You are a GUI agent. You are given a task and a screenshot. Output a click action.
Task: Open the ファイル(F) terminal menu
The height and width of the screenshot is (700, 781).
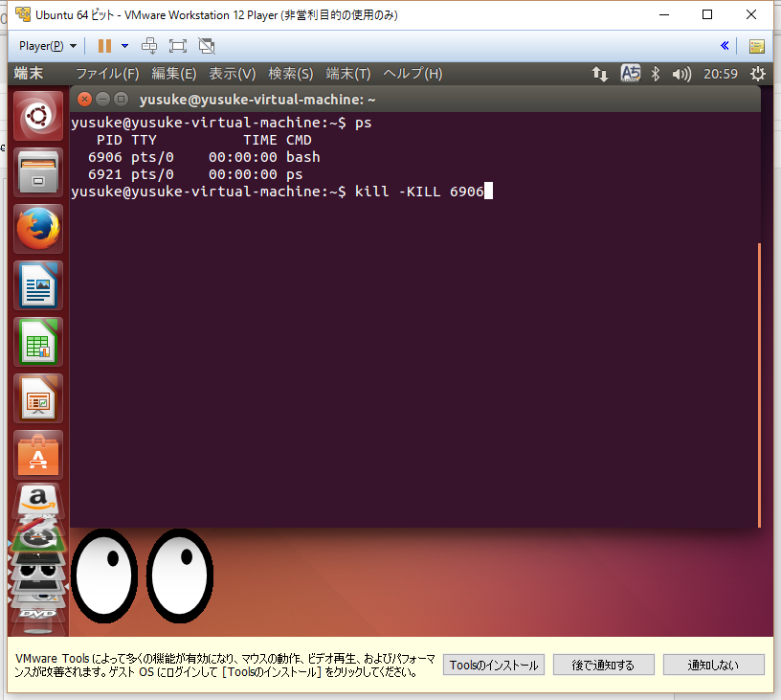[106, 73]
